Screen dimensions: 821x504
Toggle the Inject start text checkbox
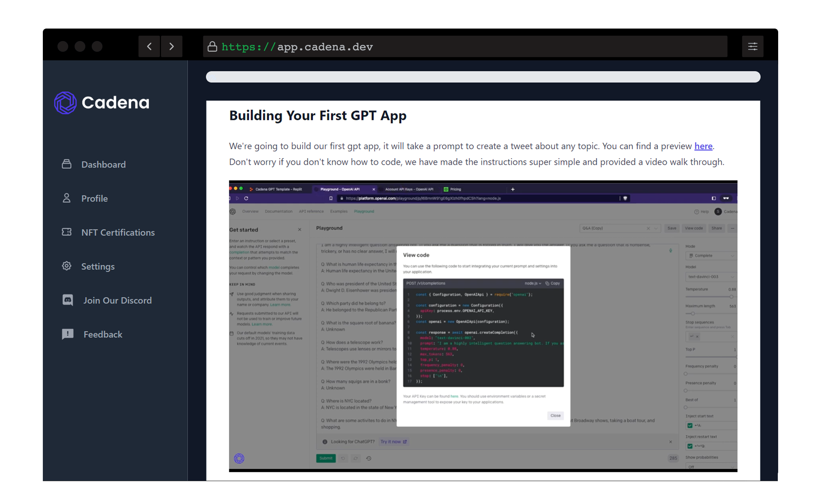(690, 425)
